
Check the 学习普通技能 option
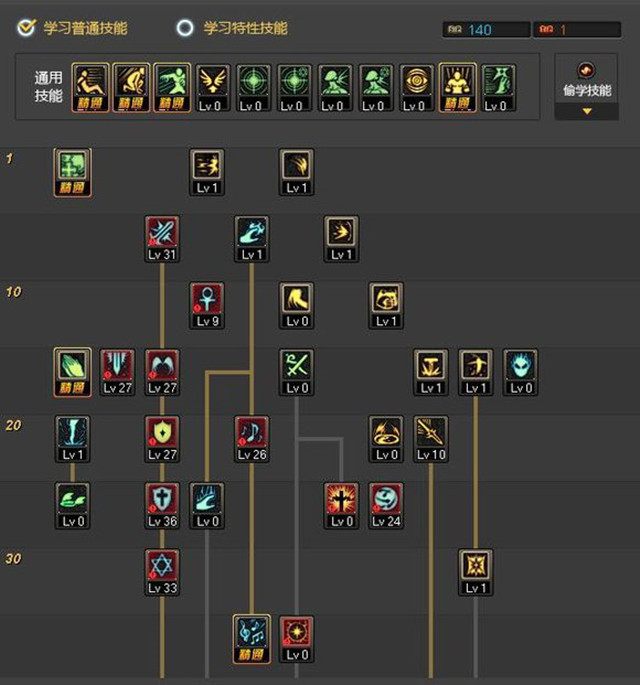point(73,28)
